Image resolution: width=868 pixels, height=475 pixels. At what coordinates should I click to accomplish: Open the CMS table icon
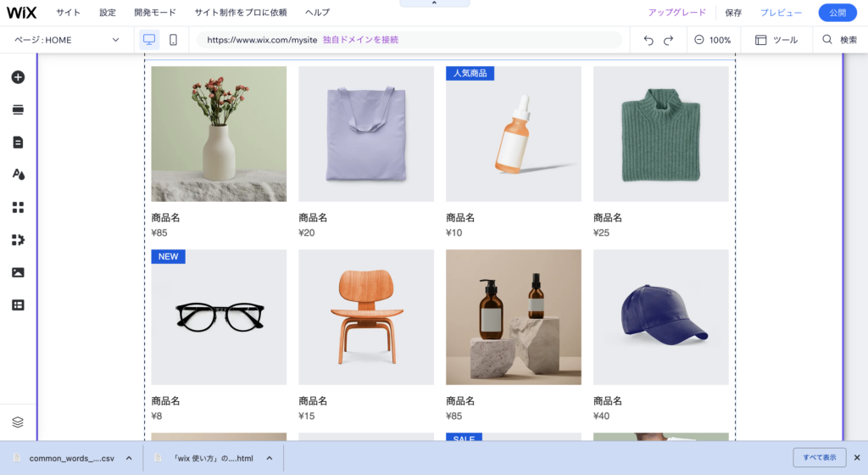click(x=19, y=305)
